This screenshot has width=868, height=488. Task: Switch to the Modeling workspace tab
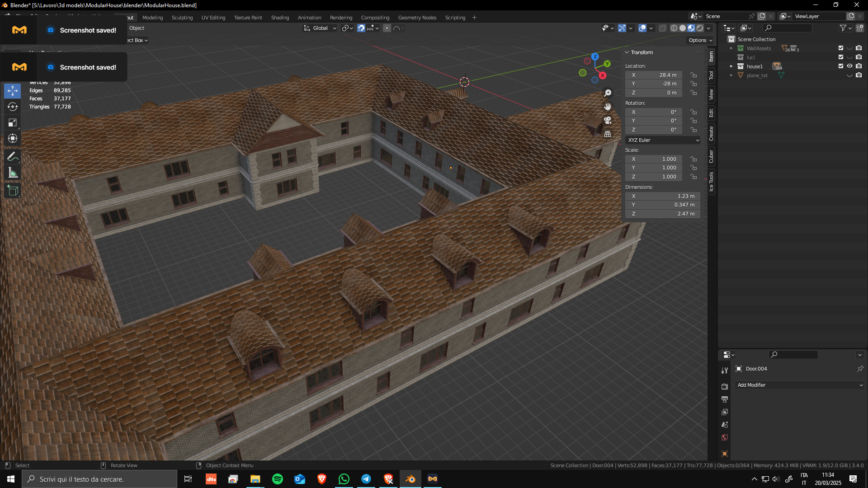point(152,18)
